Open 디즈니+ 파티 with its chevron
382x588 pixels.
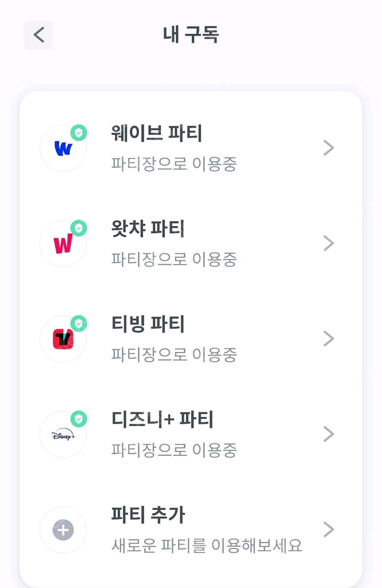pos(329,435)
